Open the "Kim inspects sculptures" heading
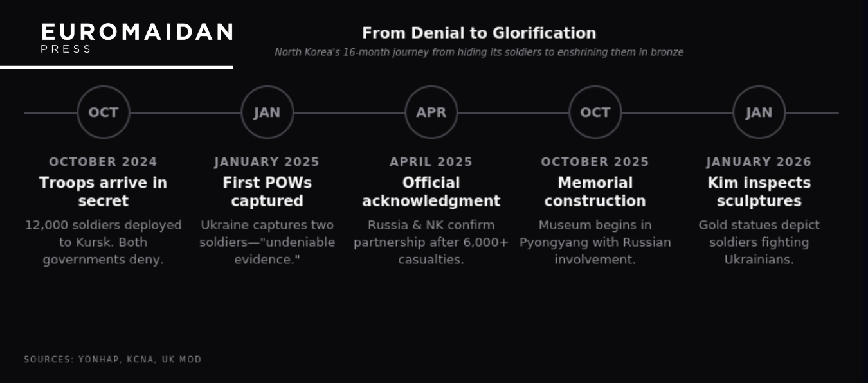Screen dimensions: 868x383 (759, 191)
